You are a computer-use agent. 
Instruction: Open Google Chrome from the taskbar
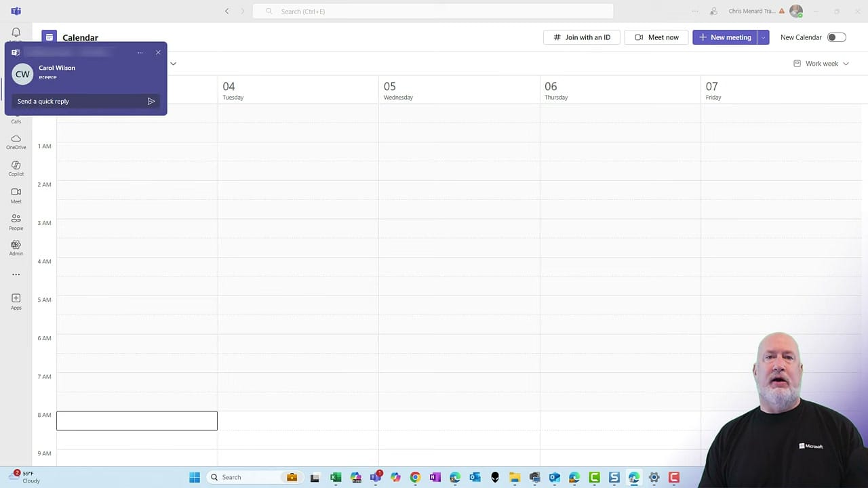pyautogui.click(x=415, y=477)
